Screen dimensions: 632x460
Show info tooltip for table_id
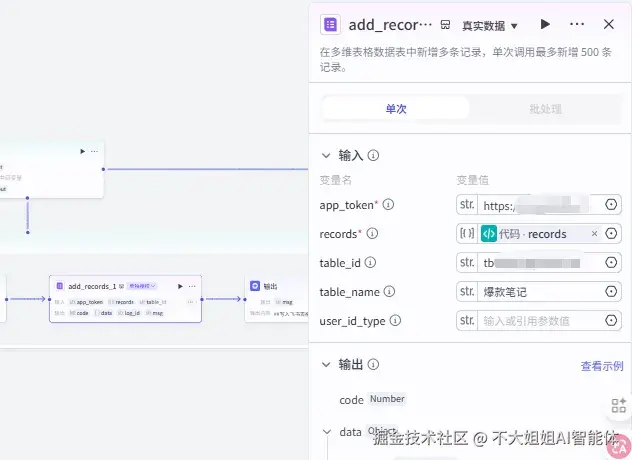click(370, 262)
